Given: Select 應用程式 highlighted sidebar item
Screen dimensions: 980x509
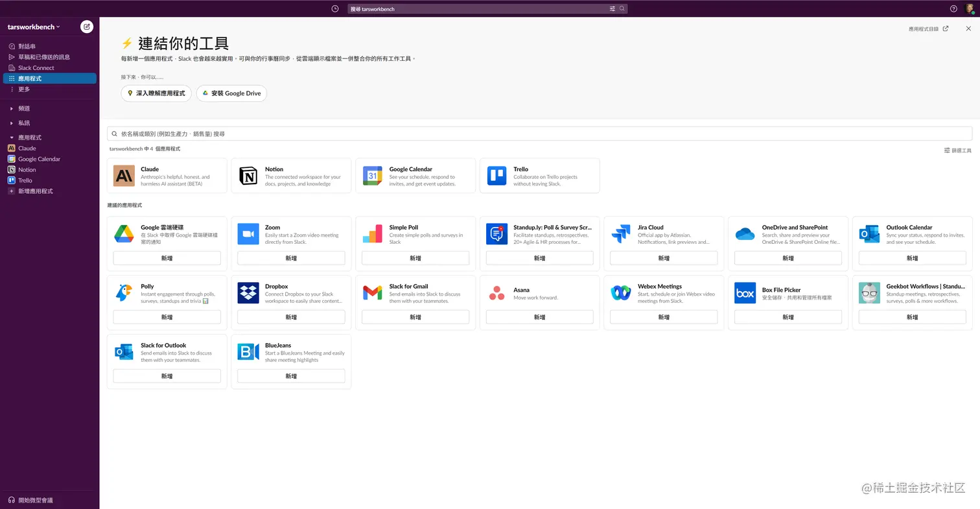Looking at the screenshot, I should coord(50,78).
